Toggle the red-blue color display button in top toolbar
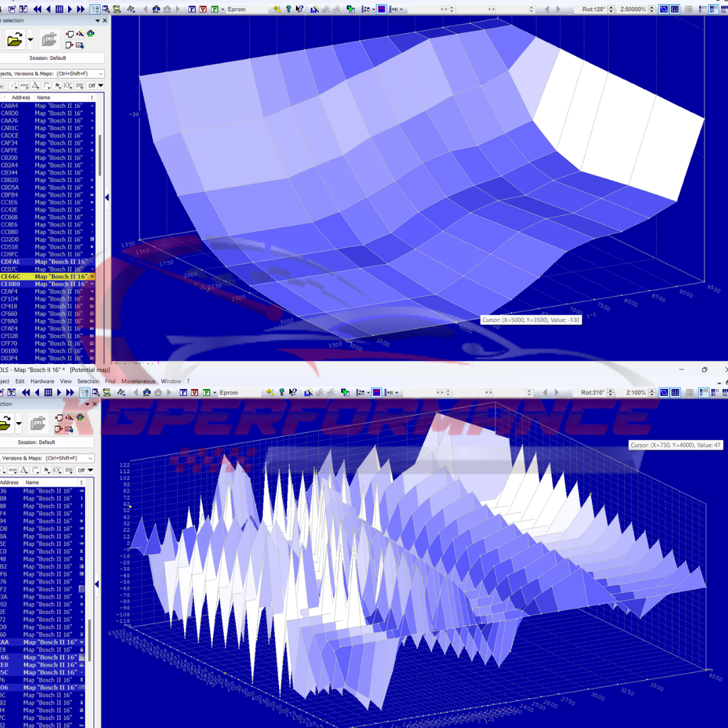Viewport: 728px width, 728px height. [381, 9]
